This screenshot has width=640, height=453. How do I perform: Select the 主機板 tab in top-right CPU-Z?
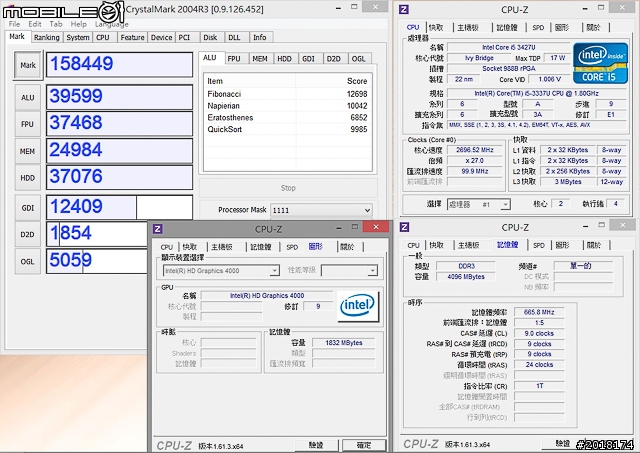(x=468, y=27)
